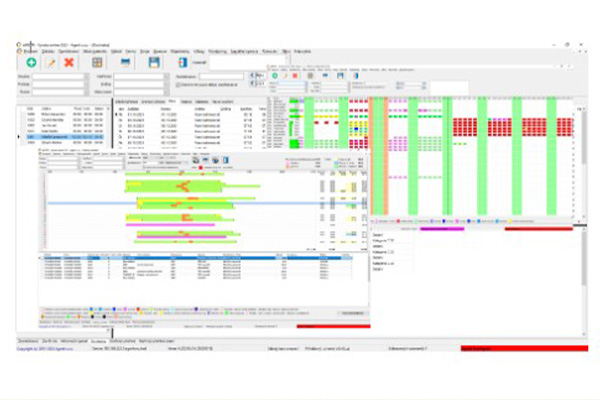Screen dimensions: 600x400
Task: Click the pencil Edit icon in main toolbar
Action: point(50,62)
